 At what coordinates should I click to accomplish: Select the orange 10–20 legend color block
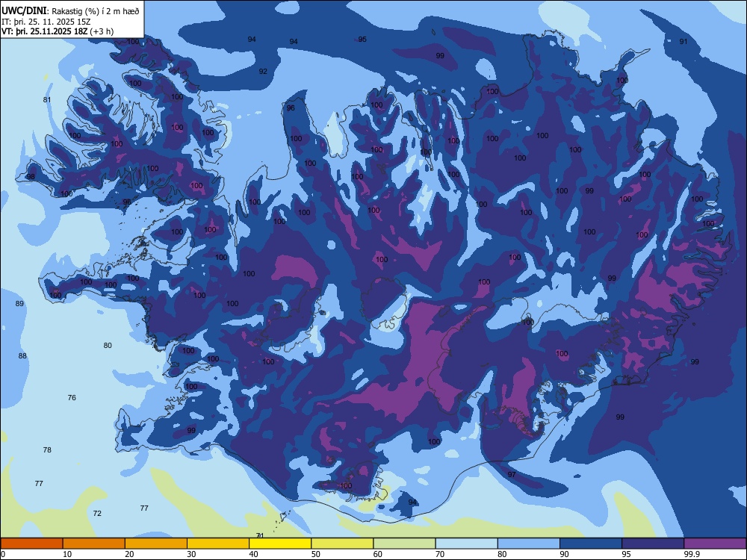click(94, 544)
